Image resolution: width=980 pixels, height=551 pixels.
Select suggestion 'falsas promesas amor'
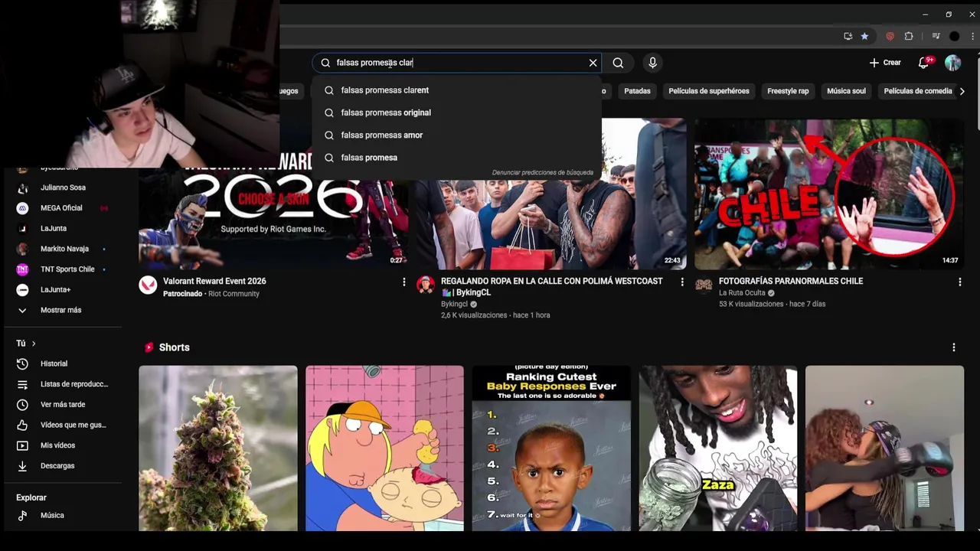pyautogui.click(x=456, y=135)
